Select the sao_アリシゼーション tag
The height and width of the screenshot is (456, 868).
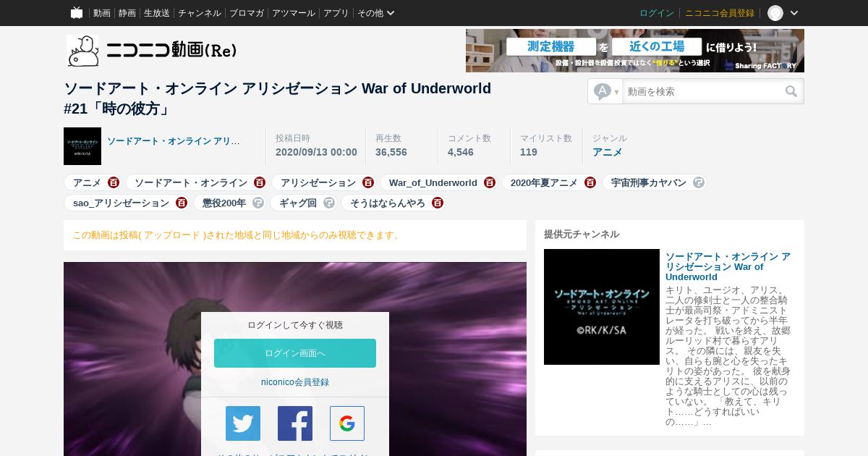pos(121,203)
